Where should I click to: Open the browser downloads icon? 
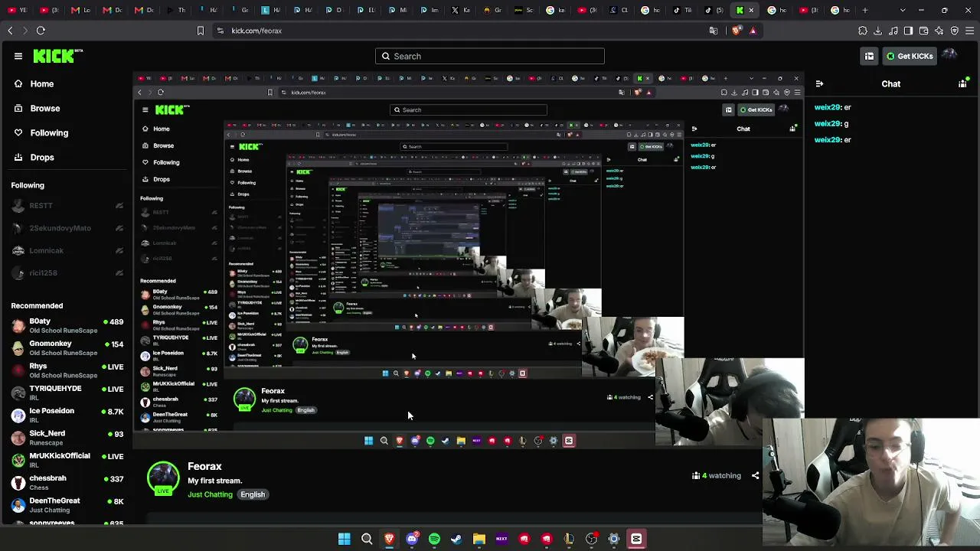[878, 31]
